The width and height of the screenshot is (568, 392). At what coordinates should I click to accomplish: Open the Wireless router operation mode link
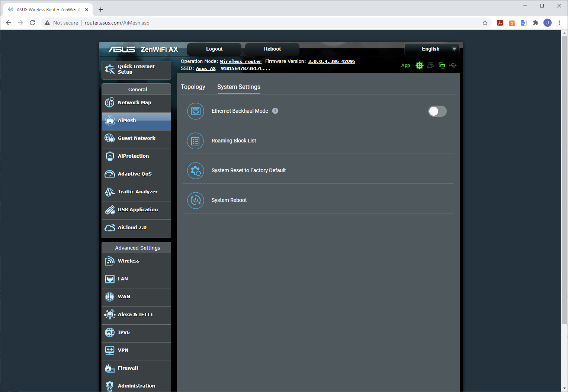[241, 61]
